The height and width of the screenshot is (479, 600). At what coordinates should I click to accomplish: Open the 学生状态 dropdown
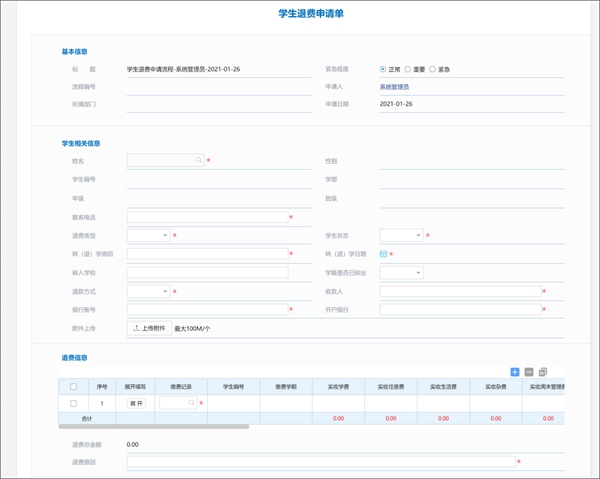(x=401, y=235)
